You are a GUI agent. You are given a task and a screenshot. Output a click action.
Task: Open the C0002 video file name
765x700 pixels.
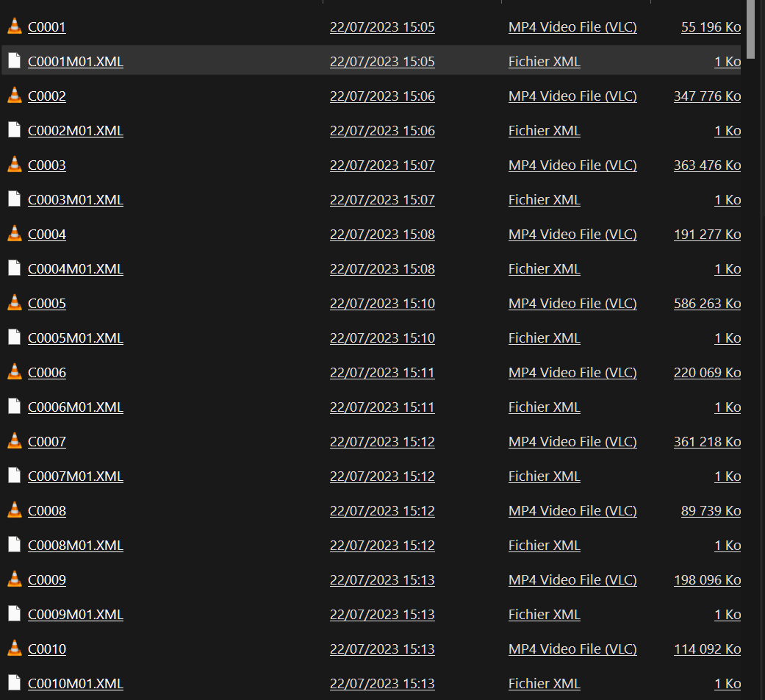(47, 96)
